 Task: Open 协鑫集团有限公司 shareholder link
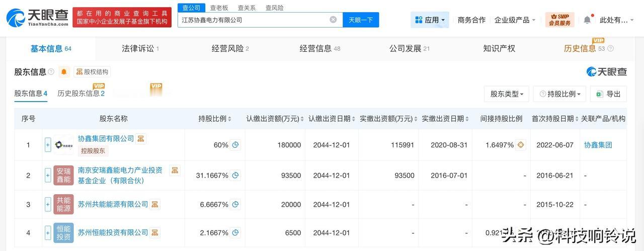point(106,138)
